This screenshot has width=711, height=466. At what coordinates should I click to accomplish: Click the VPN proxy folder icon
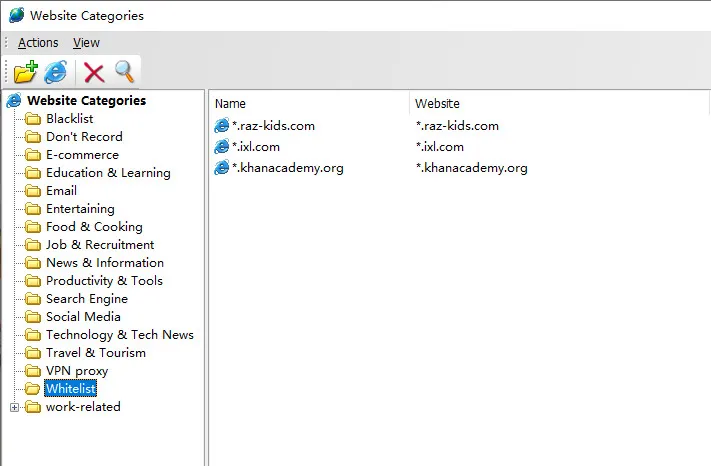pyautogui.click(x=33, y=371)
